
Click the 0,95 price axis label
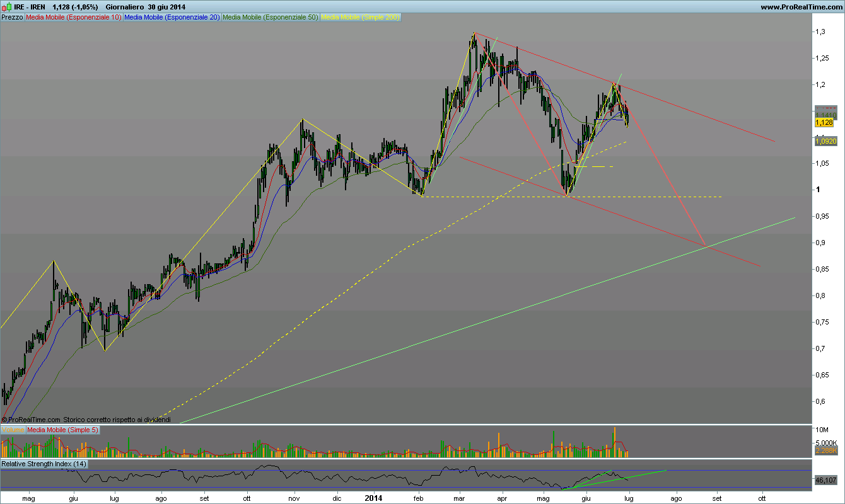(822, 216)
